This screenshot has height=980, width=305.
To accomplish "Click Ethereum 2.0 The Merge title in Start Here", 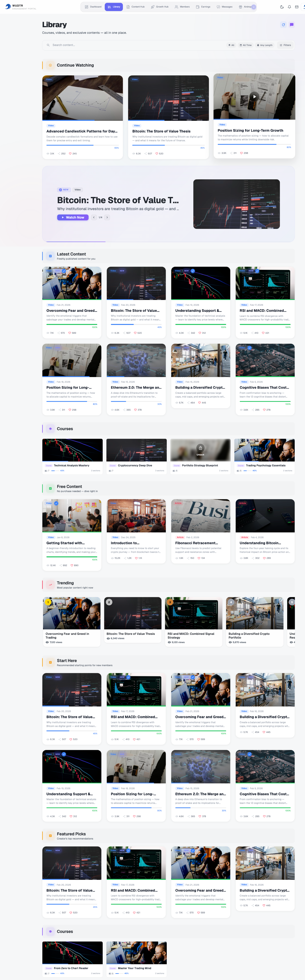I will click(201, 794).
